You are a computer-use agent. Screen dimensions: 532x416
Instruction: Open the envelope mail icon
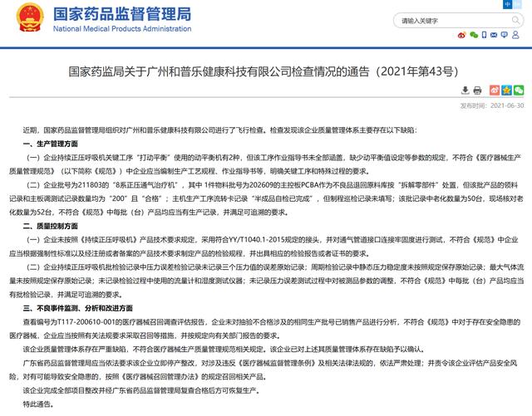(x=494, y=35)
